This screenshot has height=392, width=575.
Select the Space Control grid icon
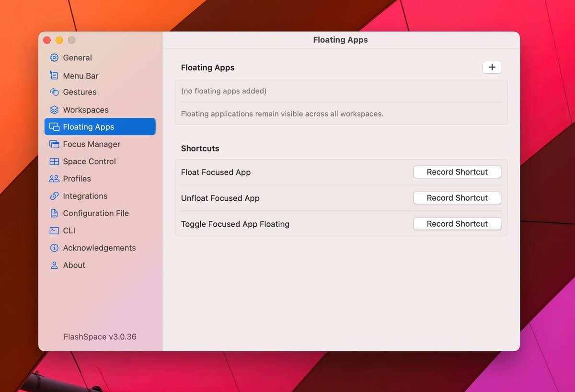point(54,161)
